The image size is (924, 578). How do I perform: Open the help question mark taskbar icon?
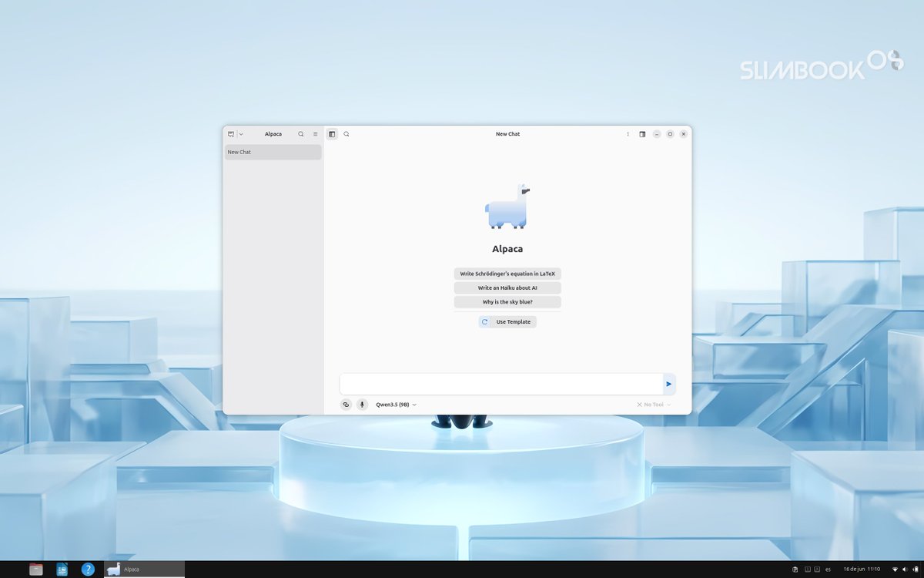(x=88, y=570)
